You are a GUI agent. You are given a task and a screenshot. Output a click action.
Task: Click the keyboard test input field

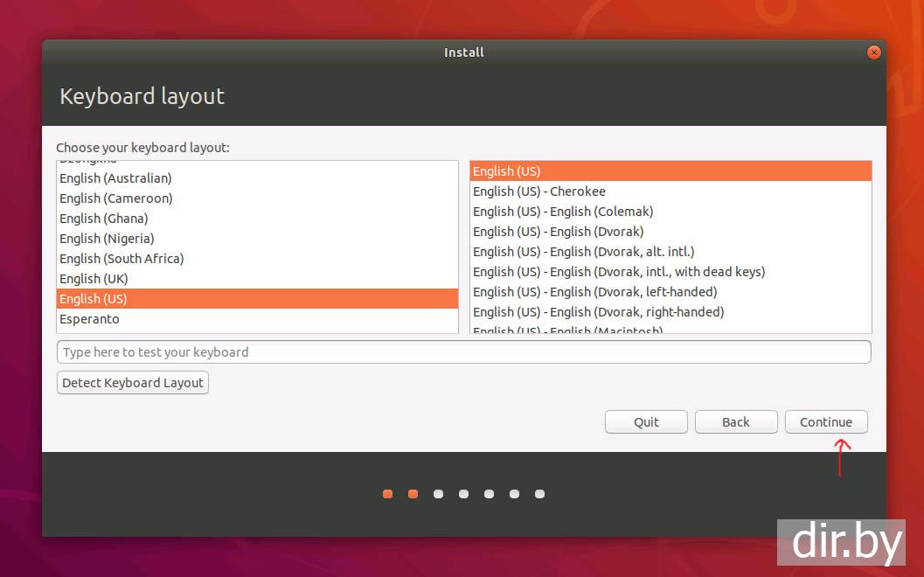pos(464,351)
